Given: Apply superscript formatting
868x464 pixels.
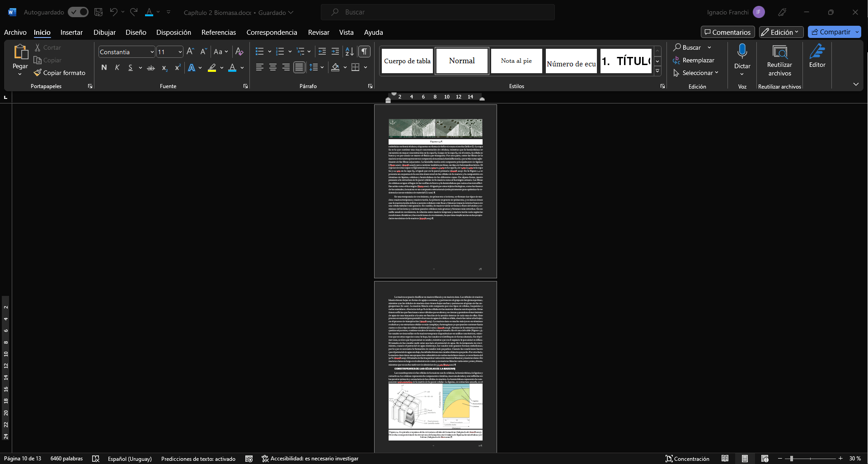Looking at the screenshot, I should click(x=178, y=68).
